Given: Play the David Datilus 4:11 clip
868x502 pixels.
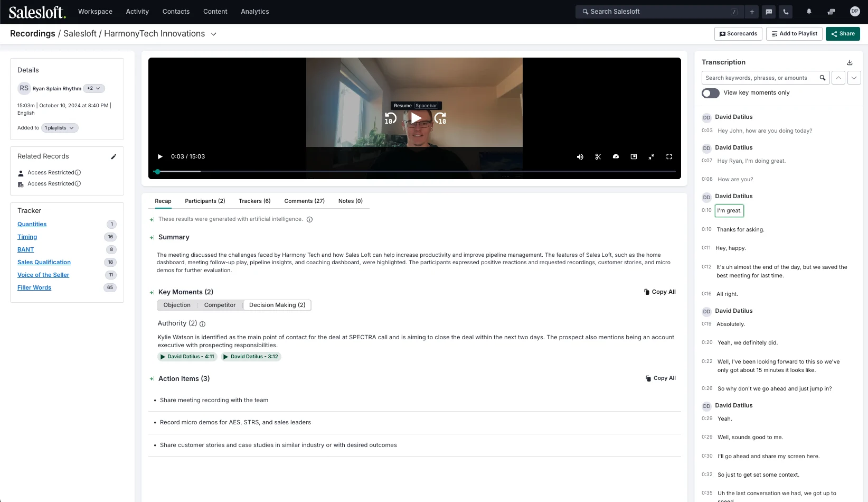Looking at the screenshot, I should click(187, 357).
